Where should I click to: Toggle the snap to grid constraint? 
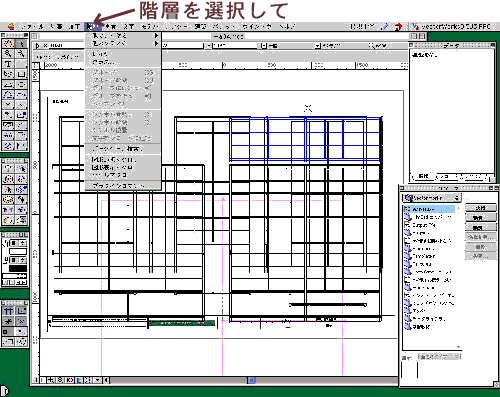tap(9, 311)
